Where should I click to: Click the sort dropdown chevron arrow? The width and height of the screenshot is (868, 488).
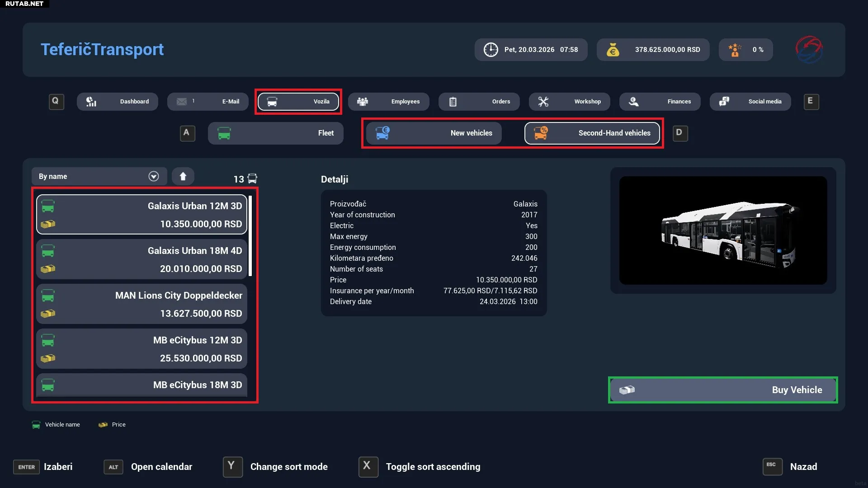(154, 176)
